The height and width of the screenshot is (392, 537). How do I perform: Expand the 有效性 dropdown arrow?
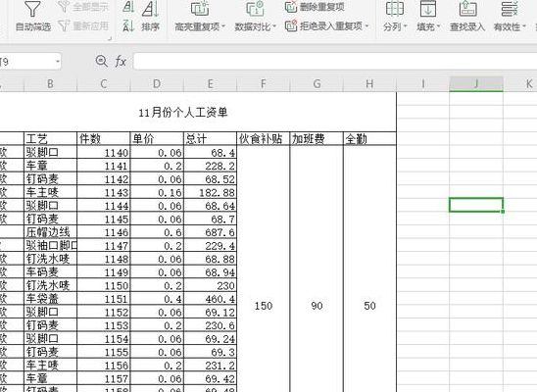[524, 26]
